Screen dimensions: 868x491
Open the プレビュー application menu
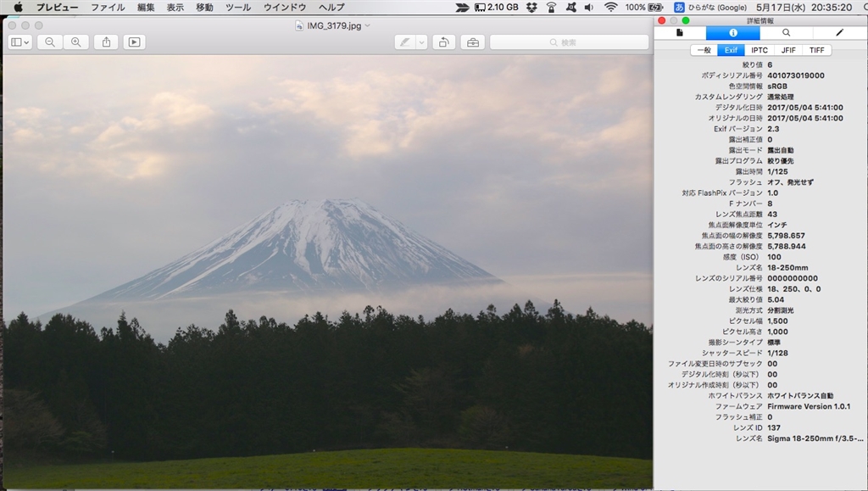[57, 7]
